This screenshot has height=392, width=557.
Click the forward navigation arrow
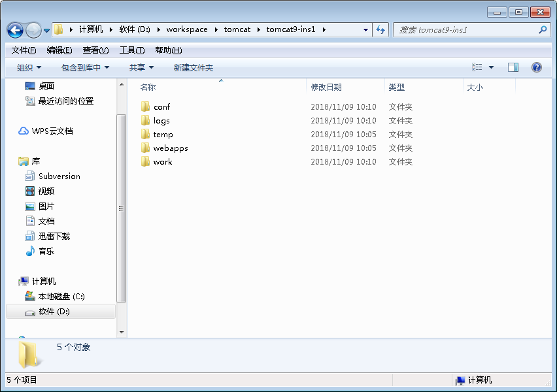(x=31, y=29)
